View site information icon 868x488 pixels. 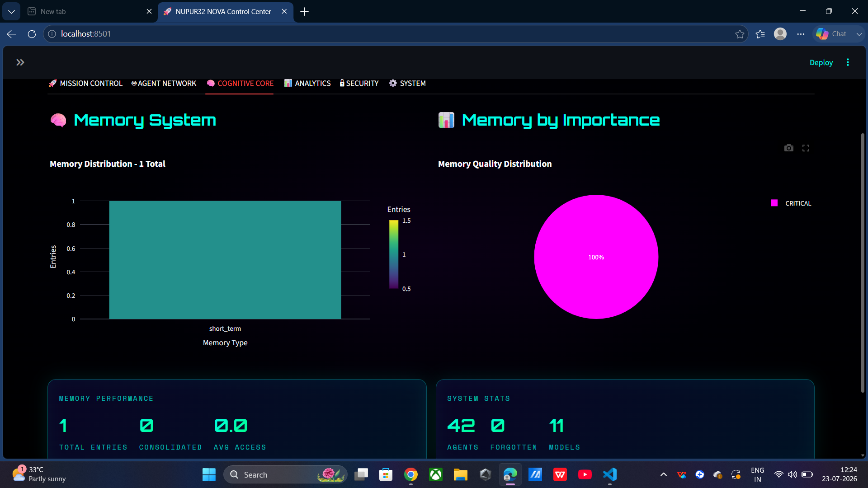click(52, 34)
